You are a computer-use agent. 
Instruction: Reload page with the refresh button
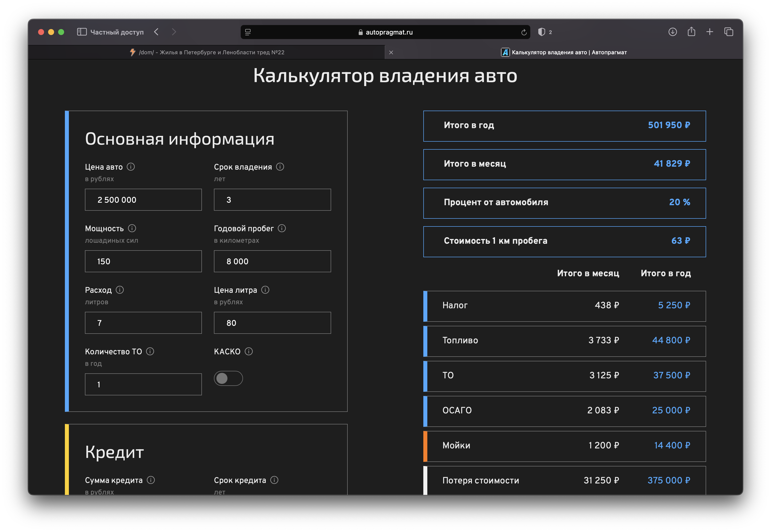pos(524,32)
